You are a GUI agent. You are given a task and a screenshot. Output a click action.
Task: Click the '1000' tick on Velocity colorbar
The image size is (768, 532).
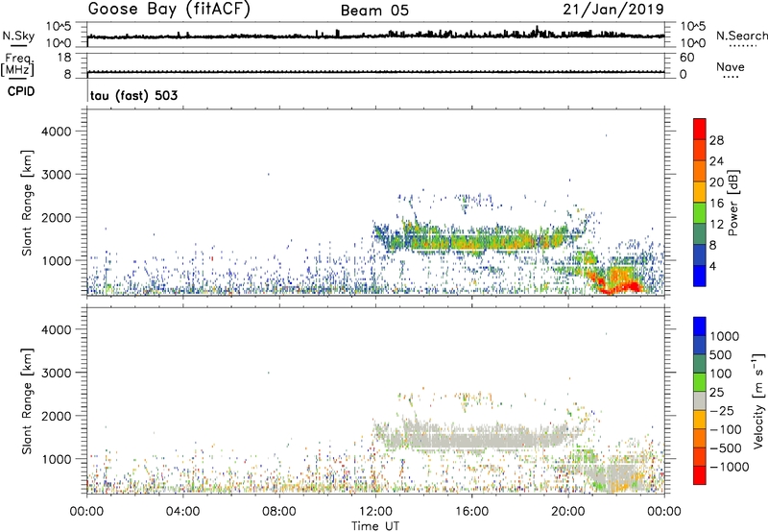click(x=724, y=336)
